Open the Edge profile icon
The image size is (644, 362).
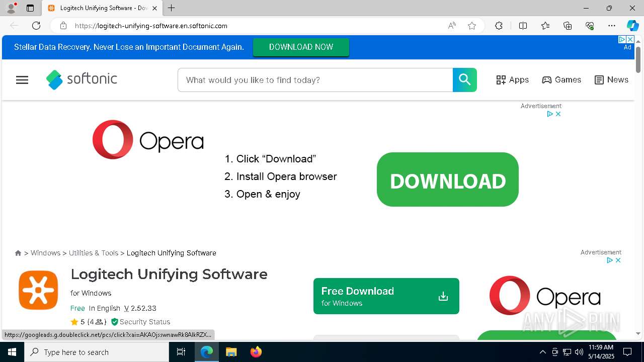tap(11, 8)
